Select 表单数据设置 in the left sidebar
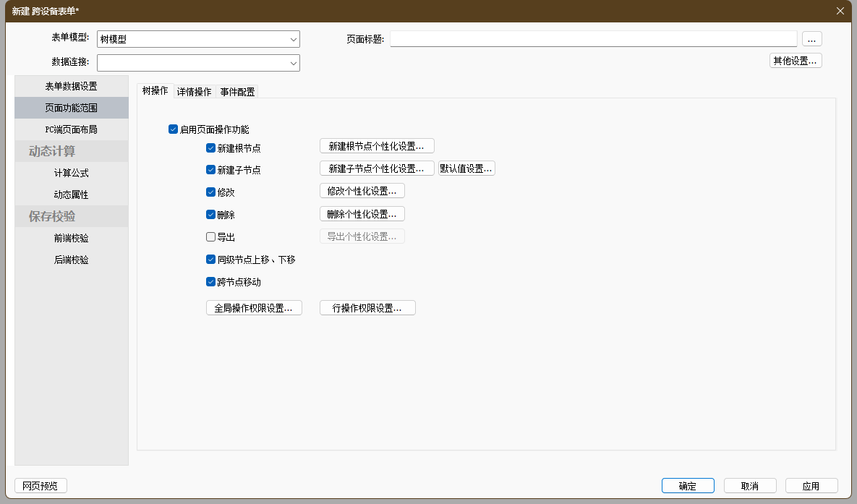The height and width of the screenshot is (504, 857). coord(71,86)
